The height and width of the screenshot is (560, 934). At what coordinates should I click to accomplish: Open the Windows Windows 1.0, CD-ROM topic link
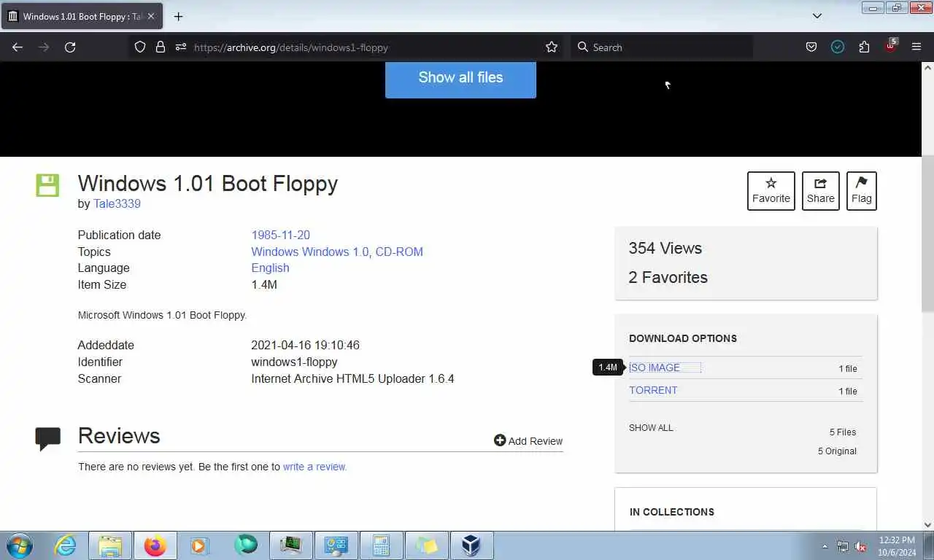coord(337,252)
